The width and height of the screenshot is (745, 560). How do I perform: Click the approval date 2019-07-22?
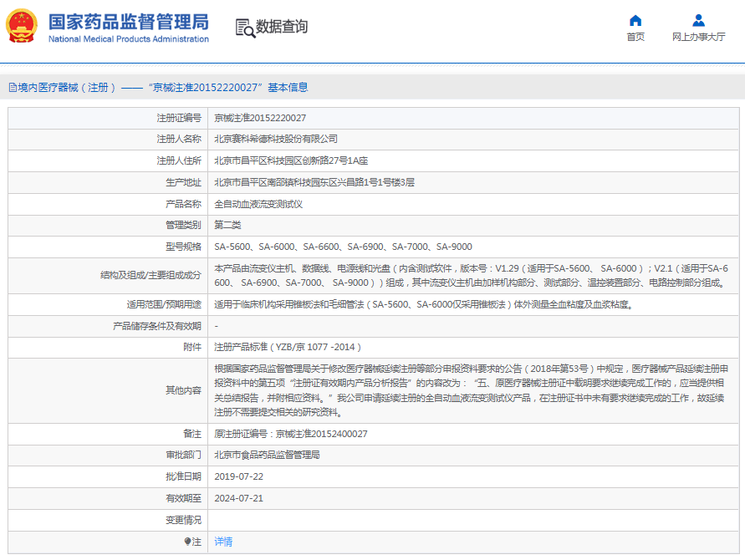pyautogui.click(x=238, y=476)
